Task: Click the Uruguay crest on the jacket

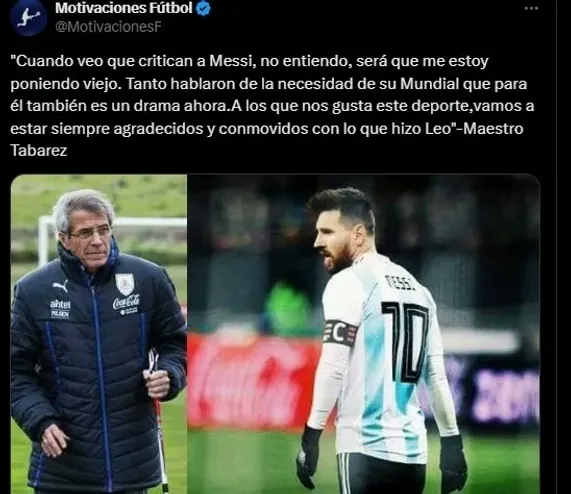Action: pyautogui.click(x=125, y=284)
